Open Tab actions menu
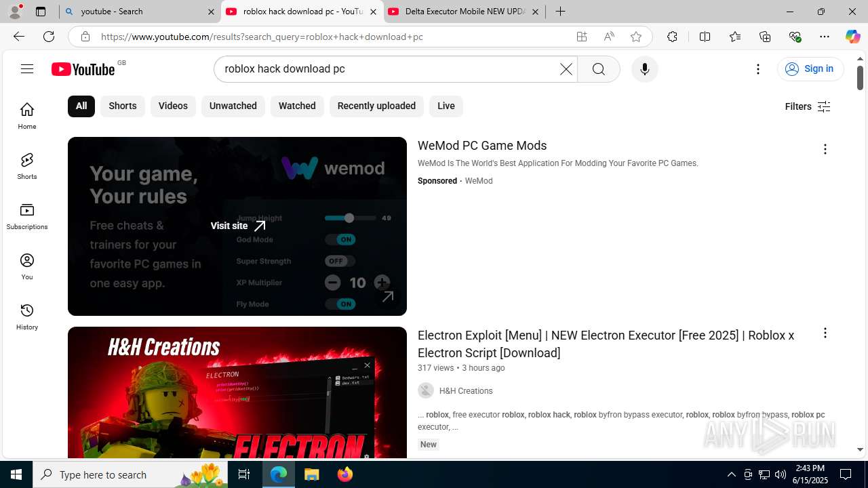 (41, 12)
